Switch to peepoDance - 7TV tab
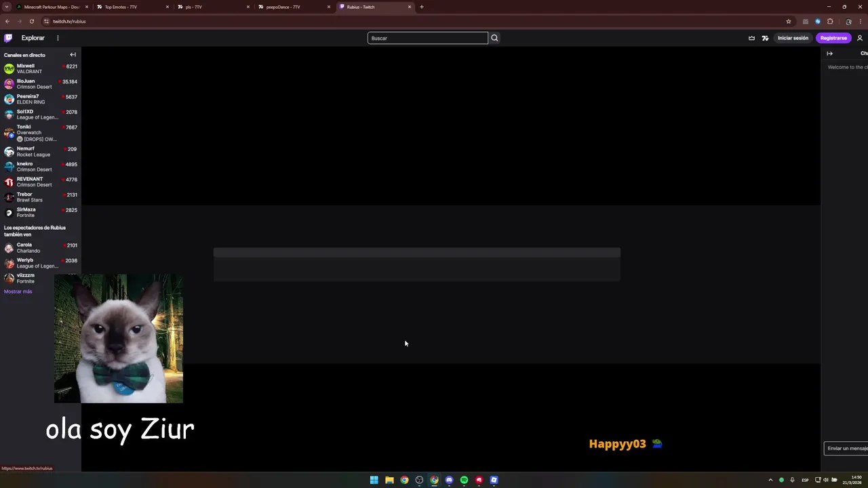 click(294, 7)
